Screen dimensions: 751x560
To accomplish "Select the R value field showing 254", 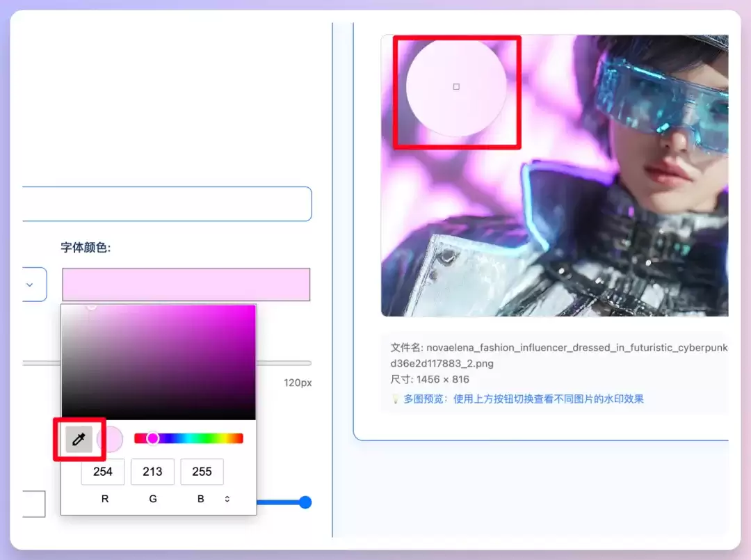I will tap(103, 472).
